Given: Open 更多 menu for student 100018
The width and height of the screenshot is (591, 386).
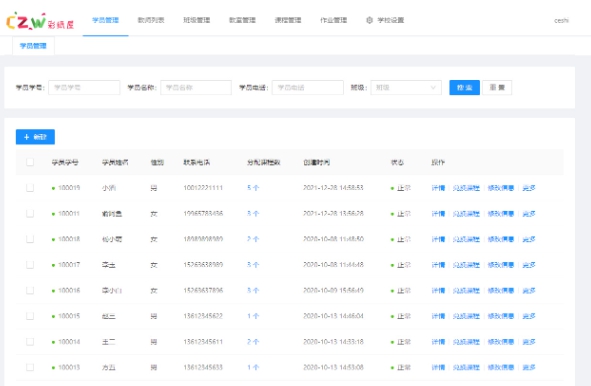Looking at the screenshot, I should pos(529,239).
